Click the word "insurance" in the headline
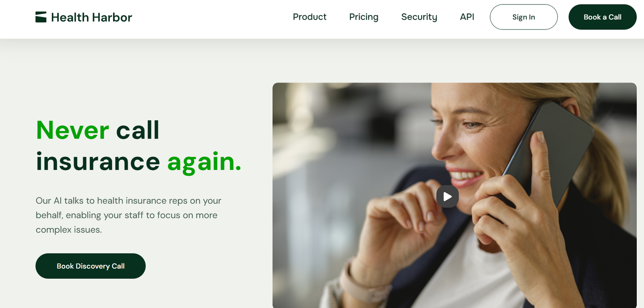Viewport: 644px width, 308px height. [98, 161]
